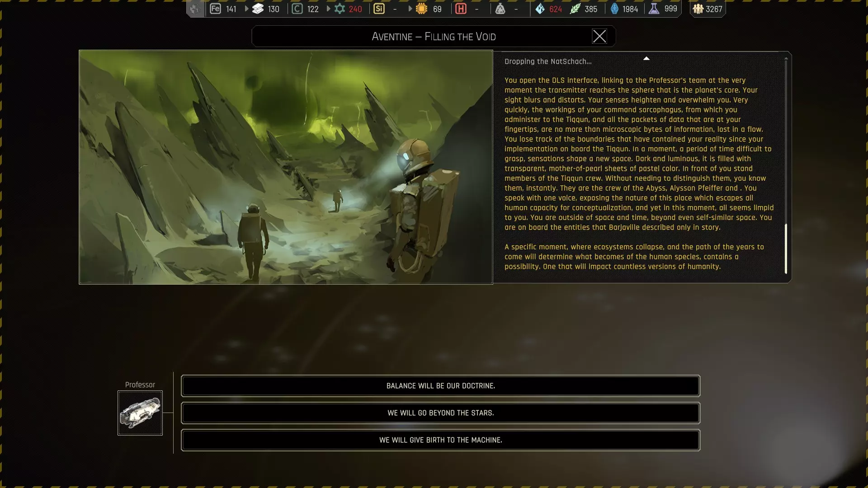This screenshot has height=488, width=868.
Task: Choose "We will give birth to the machine."
Action: pyautogui.click(x=440, y=440)
